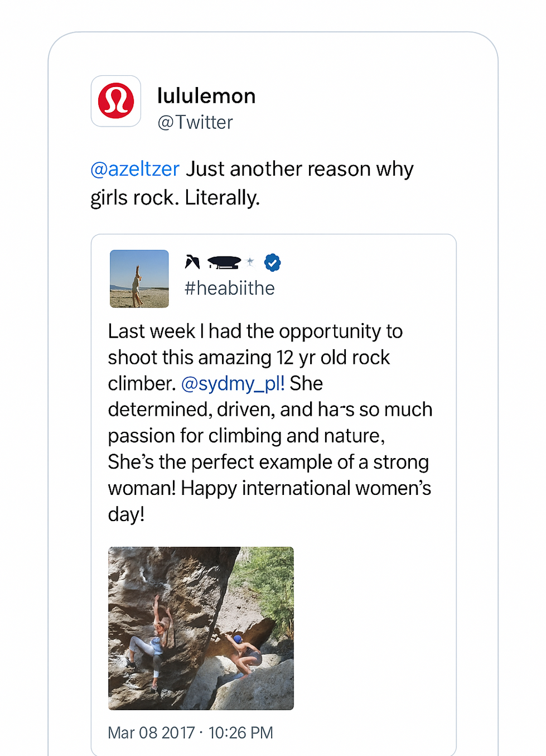Click the "Just another reason why" tweet text
Screen dimensions: 546x756
[x=299, y=169]
